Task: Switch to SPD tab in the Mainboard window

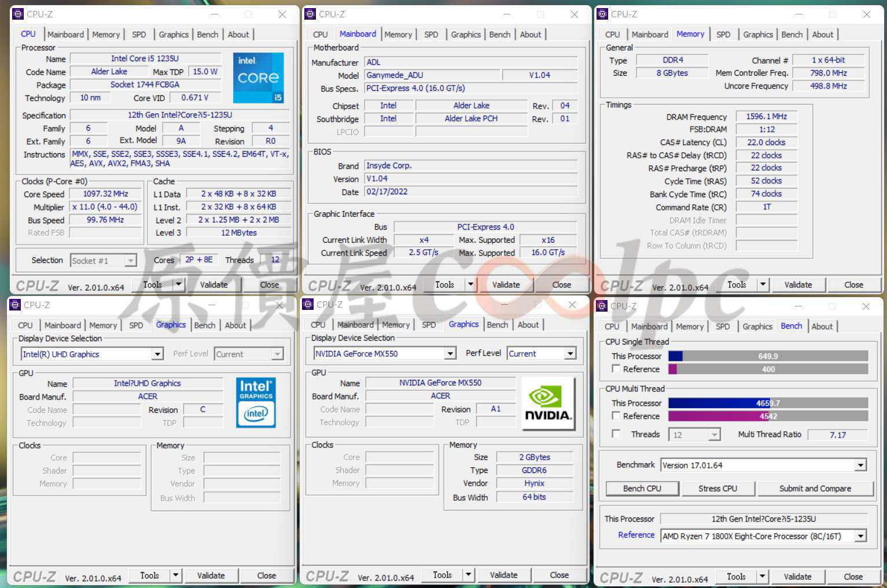Action: pyautogui.click(x=431, y=35)
